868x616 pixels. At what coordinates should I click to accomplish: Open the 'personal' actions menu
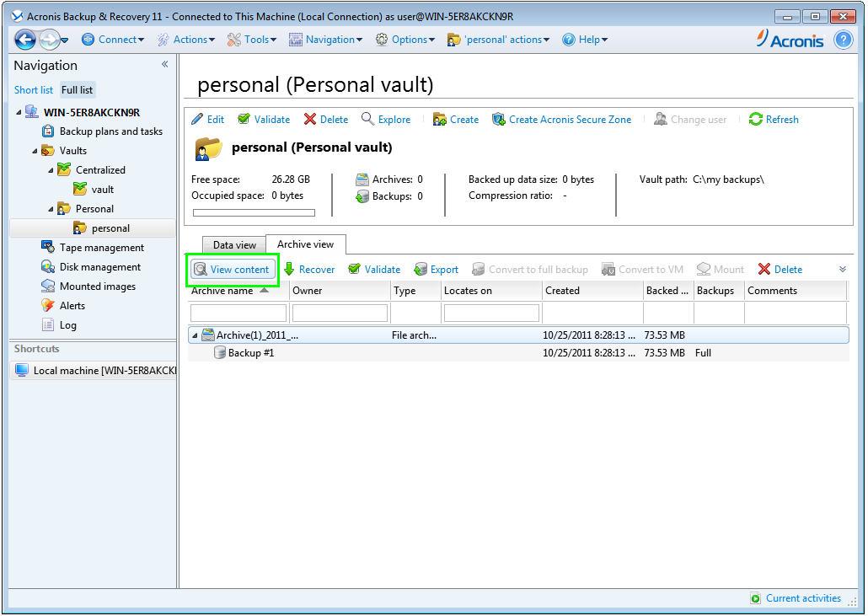[x=499, y=40]
